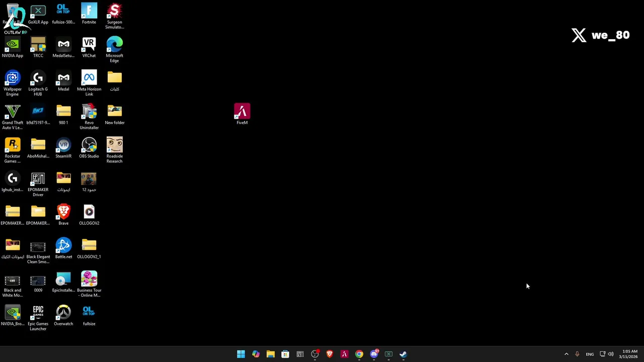Select the NVIDIA_Broadcast installer icon
Viewport: 644px width, 362px height.
pos(13,316)
